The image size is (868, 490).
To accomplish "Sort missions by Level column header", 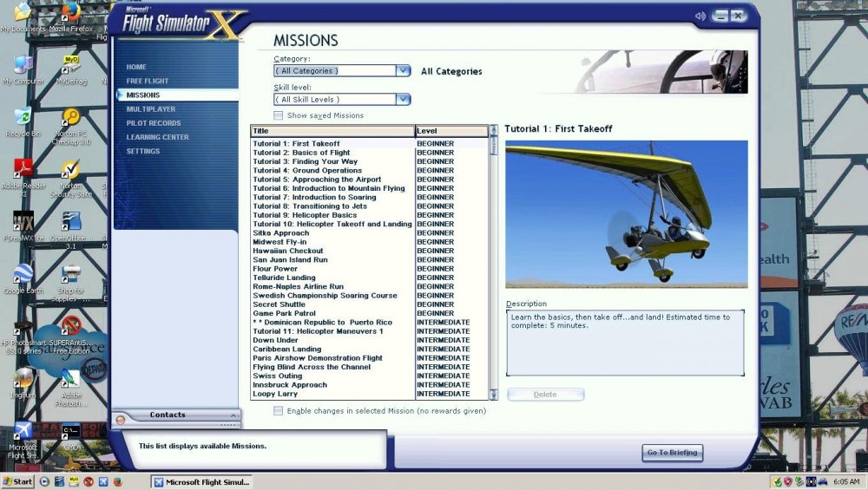I will [x=451, y=131].
